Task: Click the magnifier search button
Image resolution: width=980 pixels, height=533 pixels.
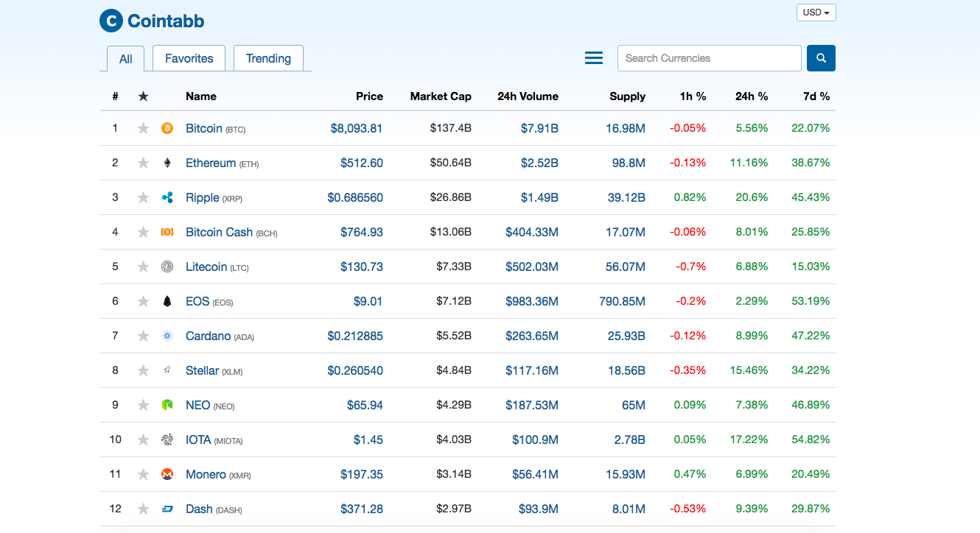Action: point(822,58)
